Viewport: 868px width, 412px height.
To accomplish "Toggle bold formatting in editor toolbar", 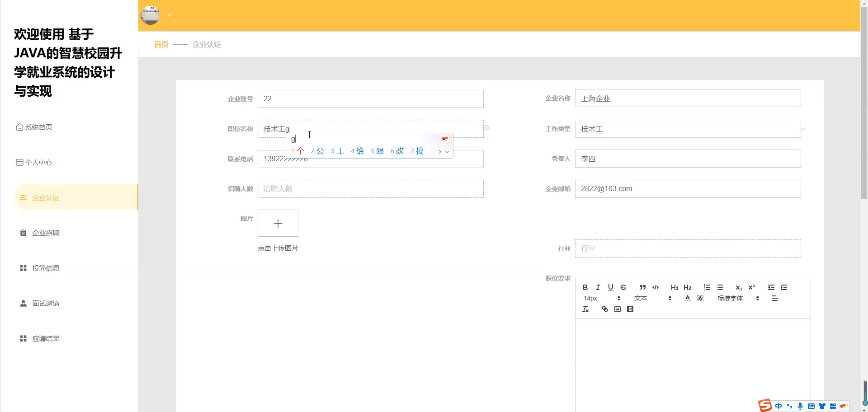I will (585, 287).
